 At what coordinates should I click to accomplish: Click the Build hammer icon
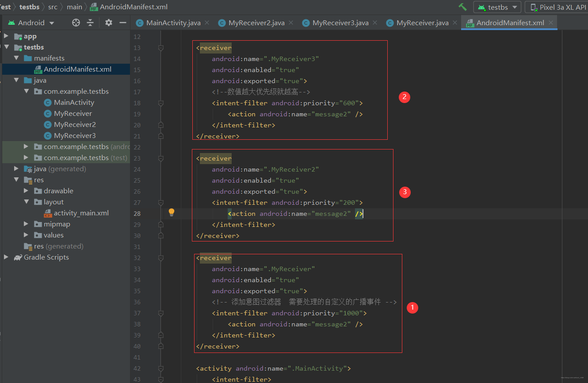tap(462, 7)
